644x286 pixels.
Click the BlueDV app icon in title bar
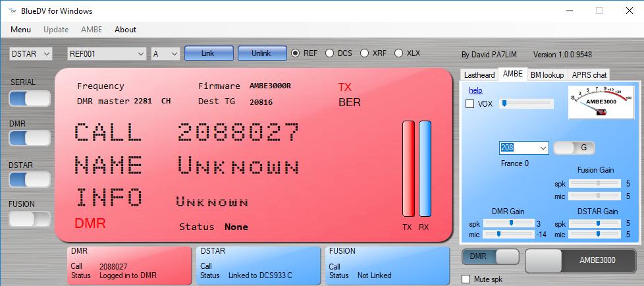click(x=12, y=11)
